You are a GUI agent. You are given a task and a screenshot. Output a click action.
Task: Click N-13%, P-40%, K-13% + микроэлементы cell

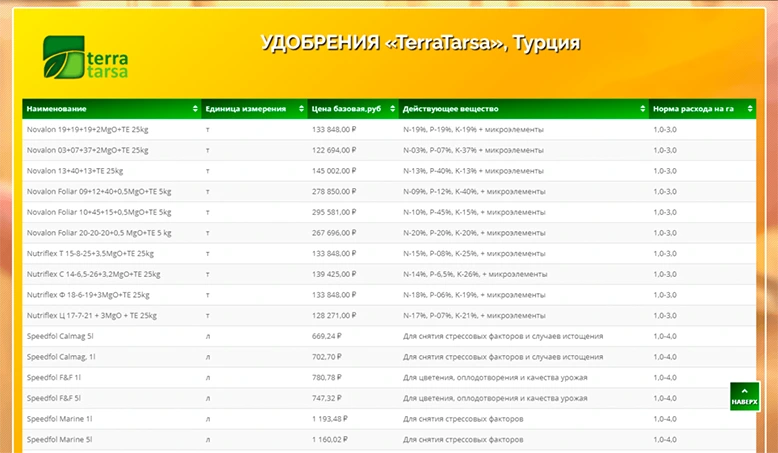[x=473, y=171]
